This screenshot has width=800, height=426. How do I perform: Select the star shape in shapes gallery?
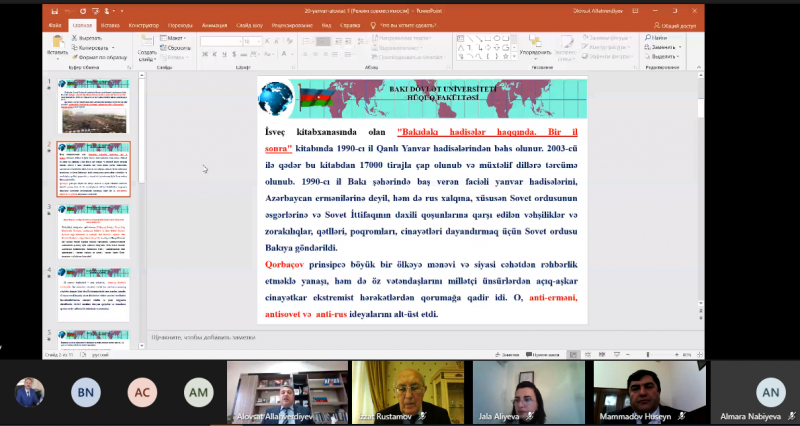pos(506,56)
